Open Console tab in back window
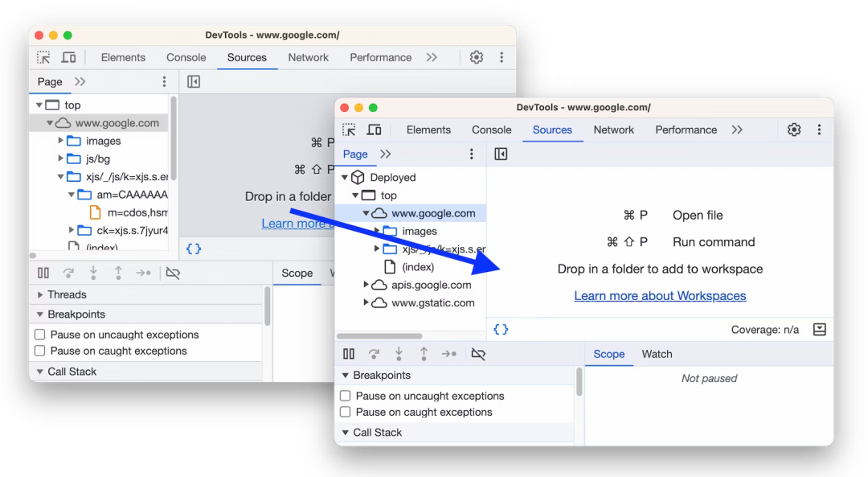Image resolution: width=868 pixels, height=477 pixels. pos(186,57)
